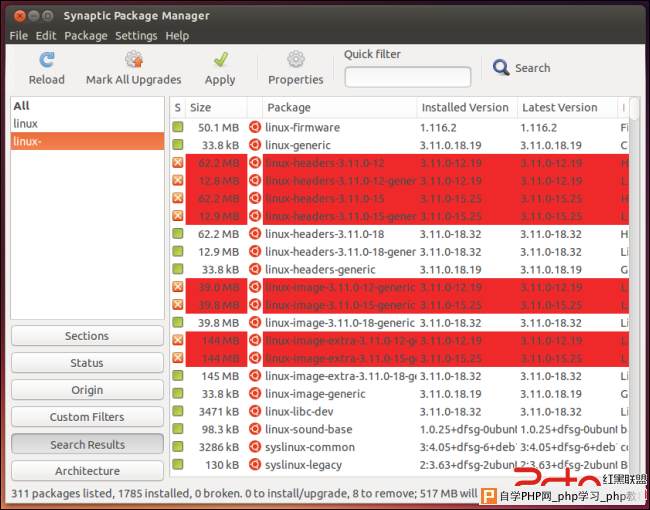Click Ubuntu logo icon beside linux-headers-3.11.0-18
Image resolution: width=650 pixels, height=510 pixels.
(x=255, y=233)
